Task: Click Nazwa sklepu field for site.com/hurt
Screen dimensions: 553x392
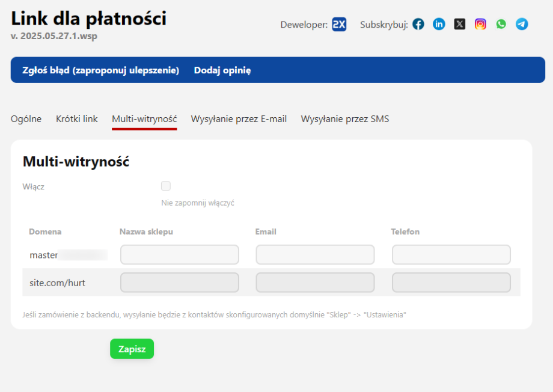Action: [x=180, y=283]
